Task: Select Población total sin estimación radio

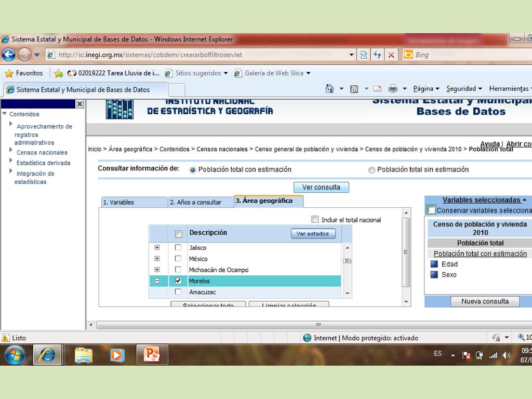Action: (371, 170)
